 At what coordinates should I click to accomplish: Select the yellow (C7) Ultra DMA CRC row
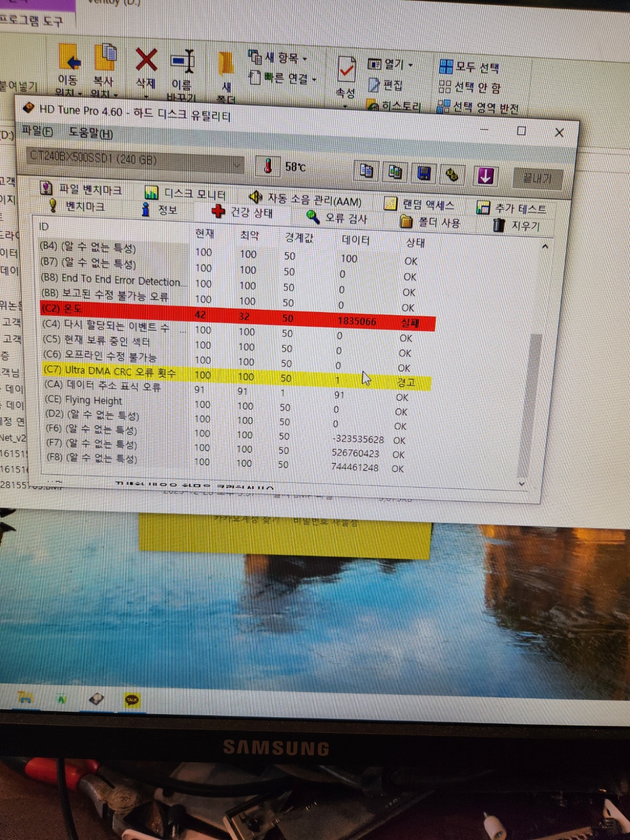[x=236, y=376]
